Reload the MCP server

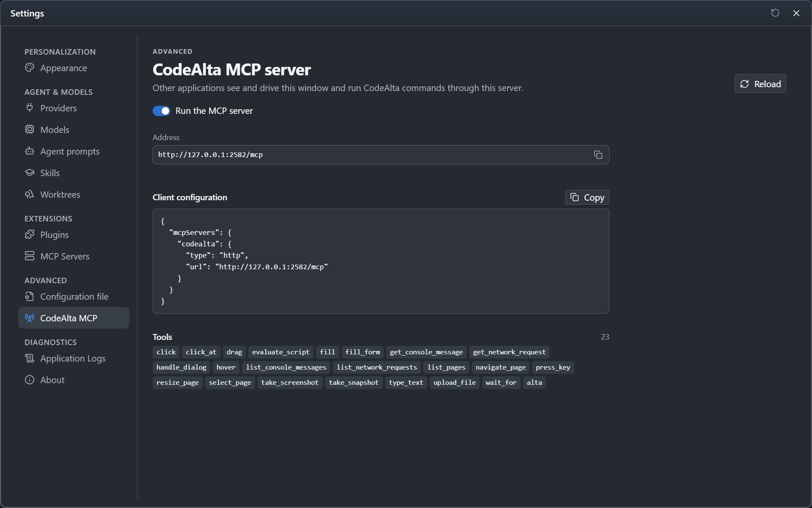point(760,84)
